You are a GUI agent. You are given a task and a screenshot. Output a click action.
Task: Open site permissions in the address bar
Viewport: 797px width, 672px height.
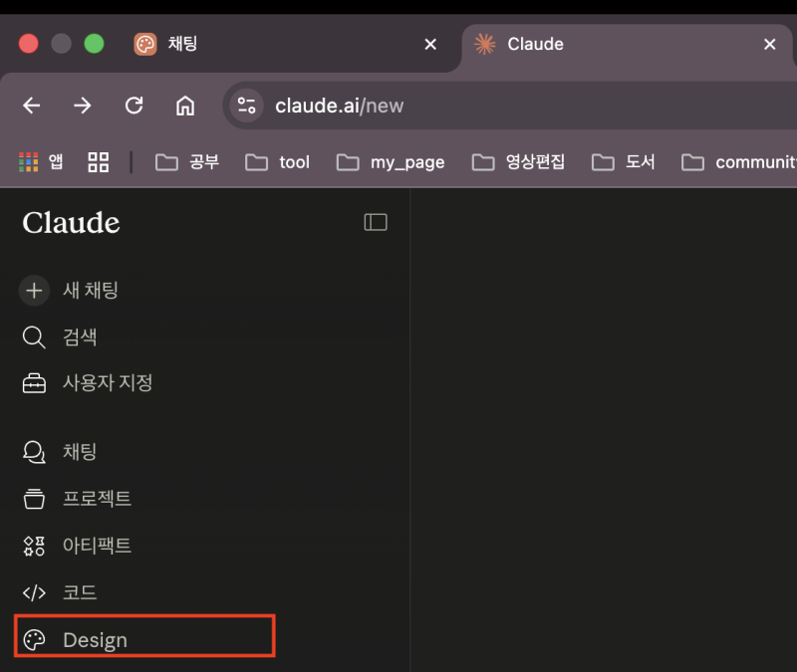pos(246,105)
